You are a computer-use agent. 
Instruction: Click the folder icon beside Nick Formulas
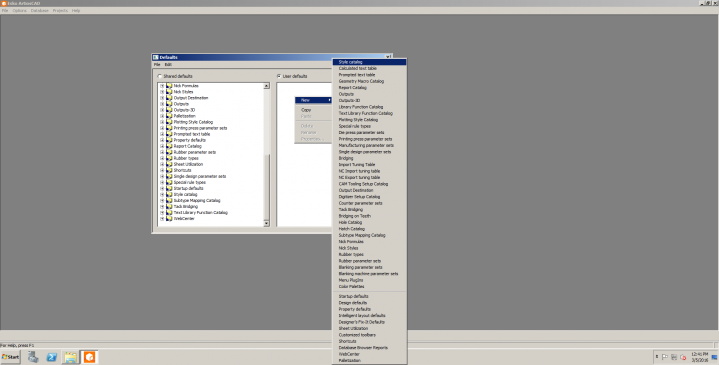pyautogui.click(x=169, y=86)
